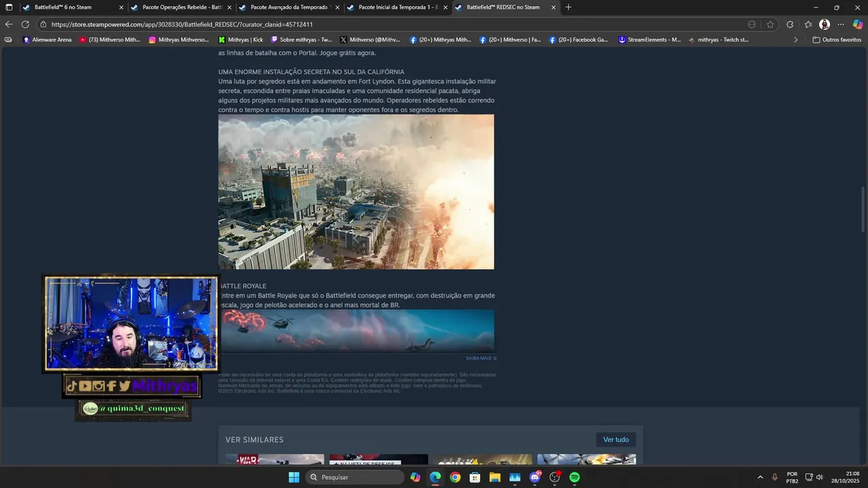868x488 pixels.
Task: Open the volume tray icon
Action: point(820,477)
